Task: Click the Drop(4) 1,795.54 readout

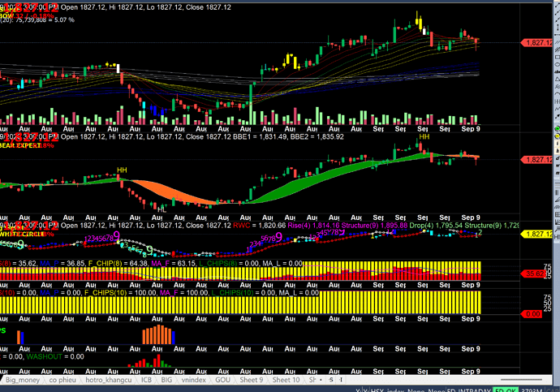Action: [x=436, y=226]
